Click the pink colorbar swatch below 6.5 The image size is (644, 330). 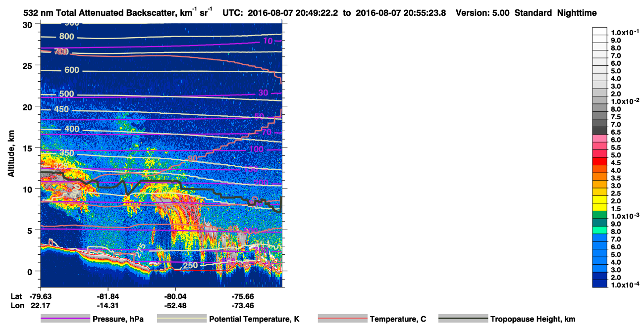click(600, 138)
